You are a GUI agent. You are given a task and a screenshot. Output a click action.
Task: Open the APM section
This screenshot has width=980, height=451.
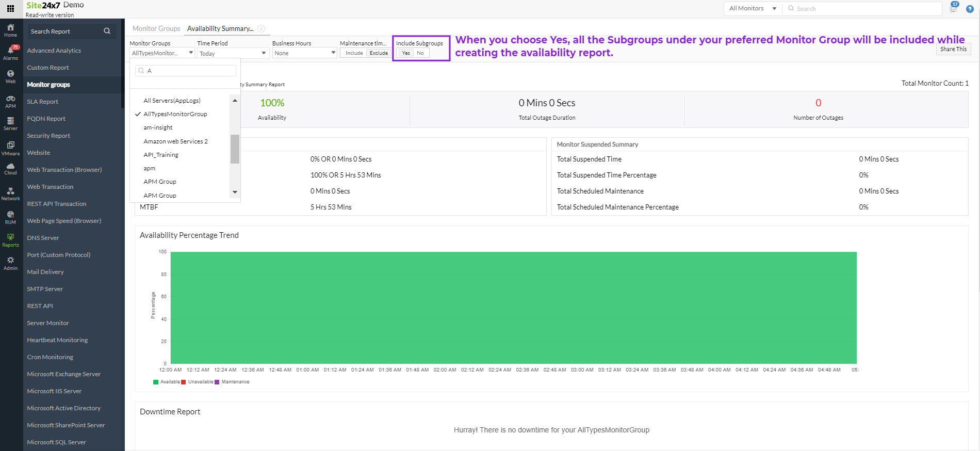coord(10,102)
